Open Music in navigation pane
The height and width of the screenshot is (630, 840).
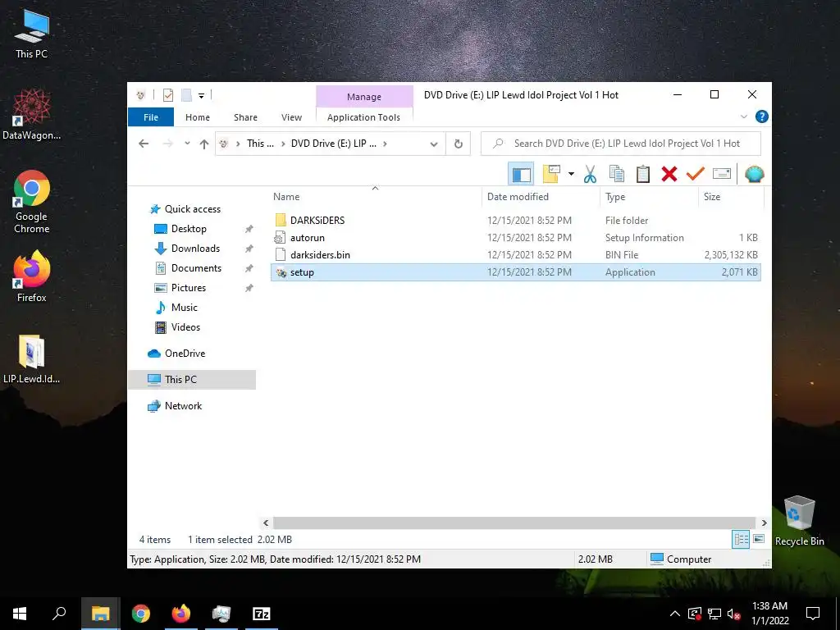click(185, 308)
